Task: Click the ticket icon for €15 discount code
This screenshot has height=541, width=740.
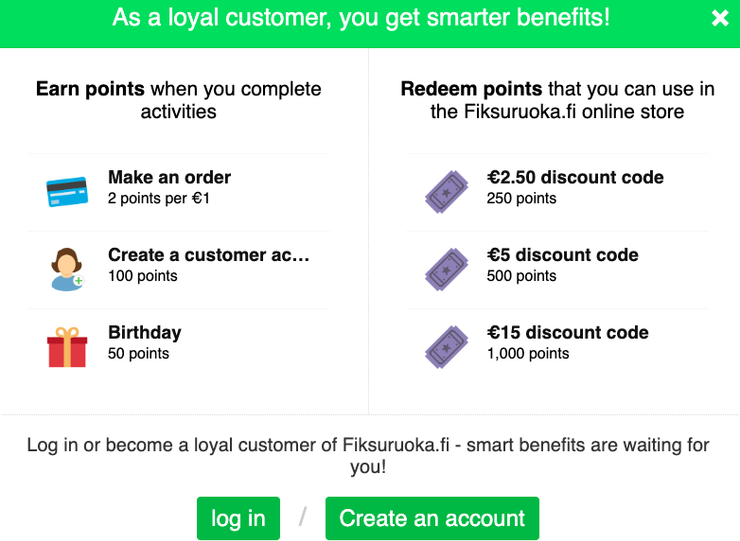Action: [446, 345]
